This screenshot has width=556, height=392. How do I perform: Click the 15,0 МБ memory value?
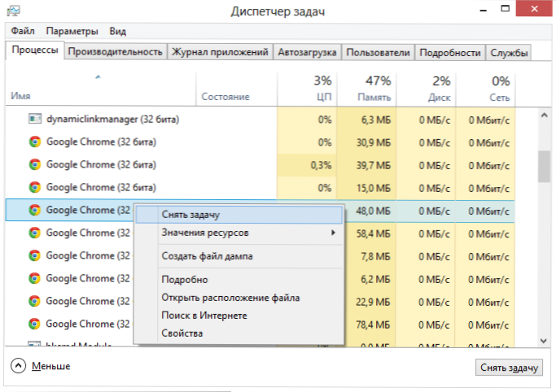(x=374, y=188)
